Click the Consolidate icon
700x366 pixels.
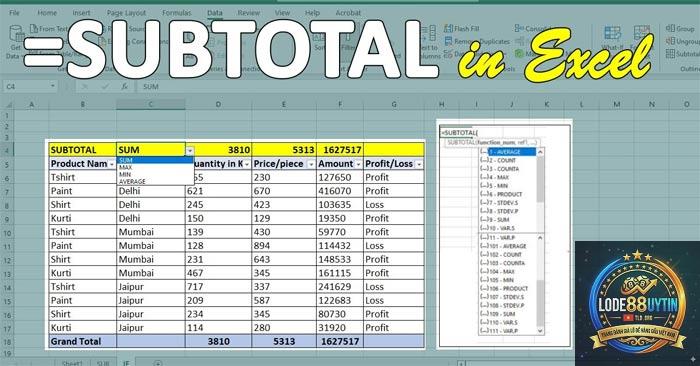[x=519, y=29]
